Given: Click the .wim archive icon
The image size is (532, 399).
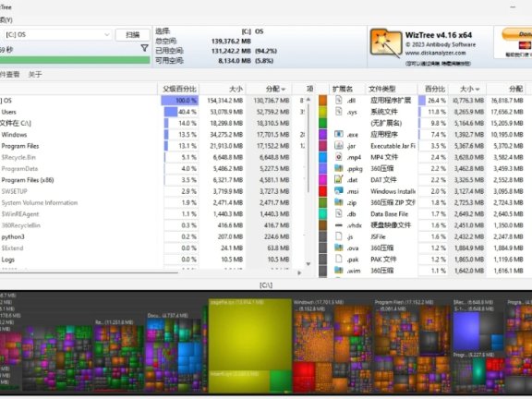Looking at the screenshot, I should 339,271.
